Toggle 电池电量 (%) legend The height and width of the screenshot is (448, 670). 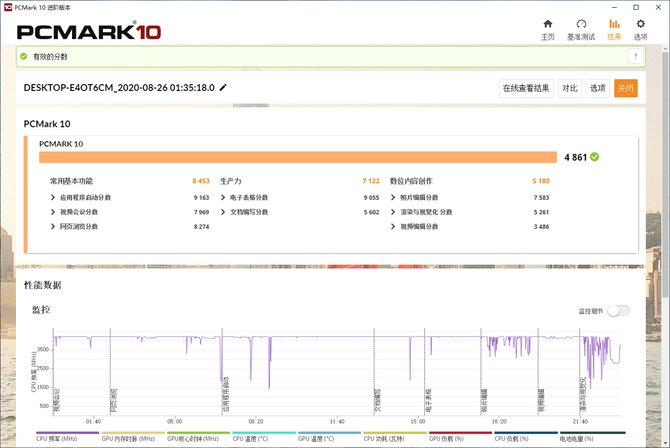[x=592, y=436]
